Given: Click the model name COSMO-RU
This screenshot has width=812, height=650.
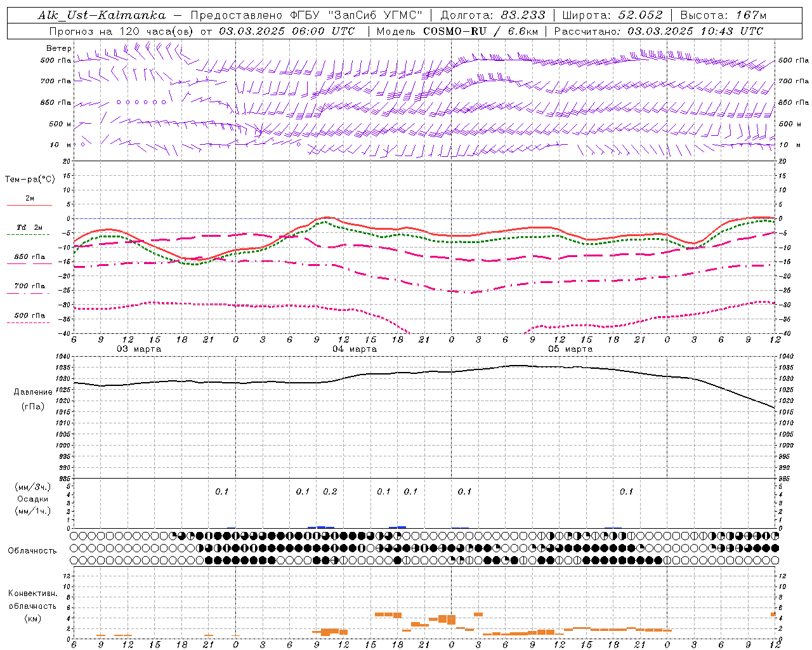Looking at the screenshot, I should click(455, 31).
